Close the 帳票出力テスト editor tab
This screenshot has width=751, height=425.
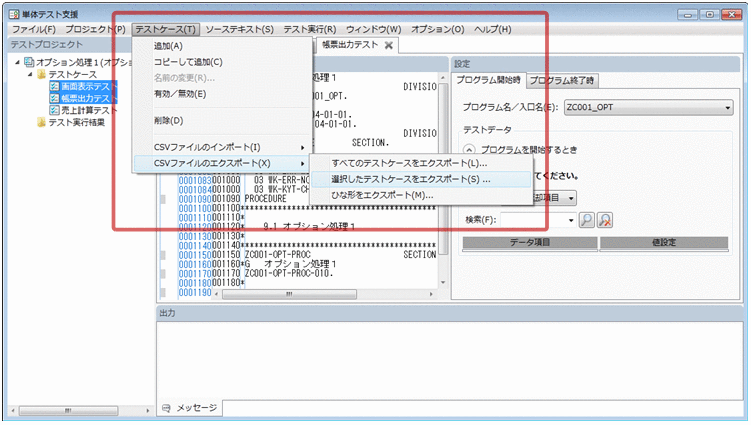tap(389, 45)
